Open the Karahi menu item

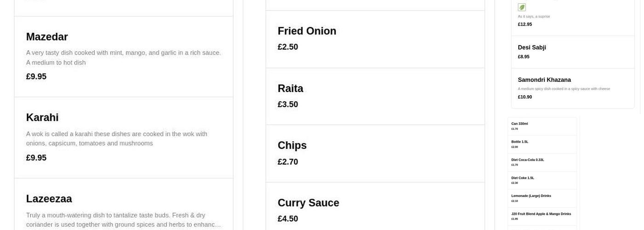[x=42, y=118]
